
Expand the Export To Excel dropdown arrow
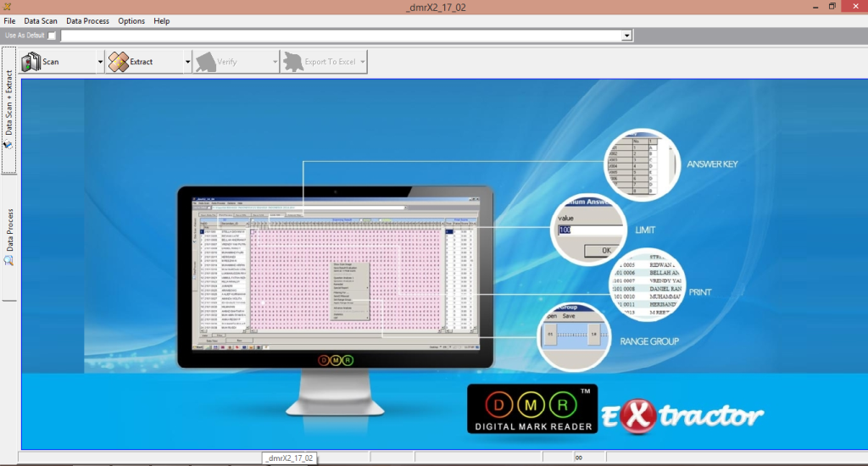tap(363, 62)
